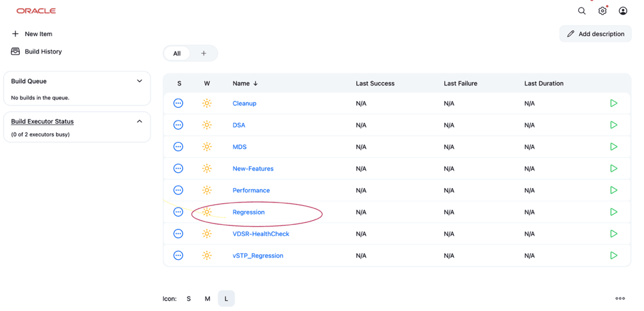Click the Oracle logo
This screenshot has height=311, width=644.
pos(36,11)
